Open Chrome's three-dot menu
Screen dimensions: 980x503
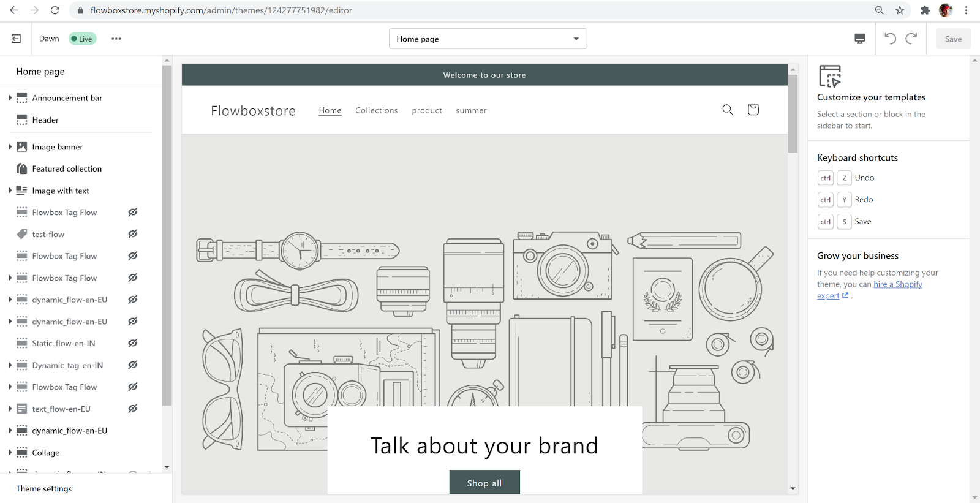tap(966, 10)
